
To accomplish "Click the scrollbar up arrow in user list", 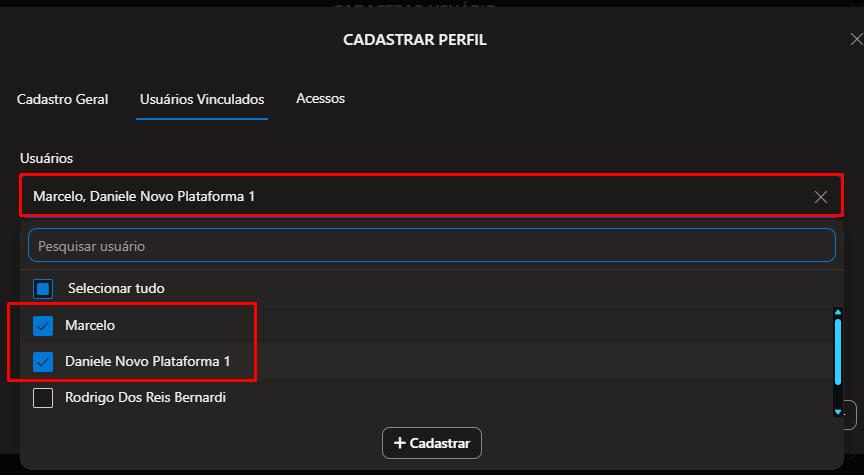I will click(x=837, y=313).
